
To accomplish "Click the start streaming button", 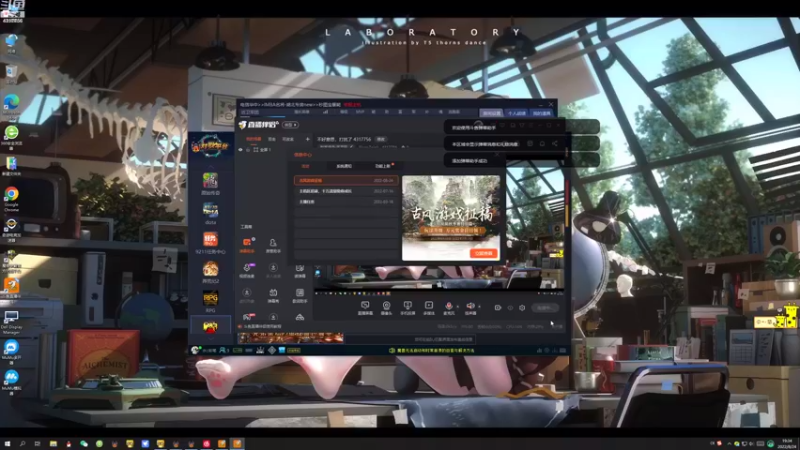I will click(x=545, y=308).
